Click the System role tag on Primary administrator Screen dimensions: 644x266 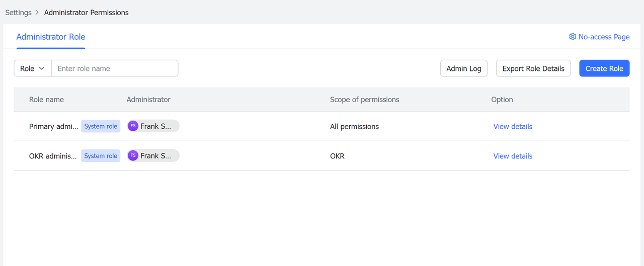pos(101,126)
